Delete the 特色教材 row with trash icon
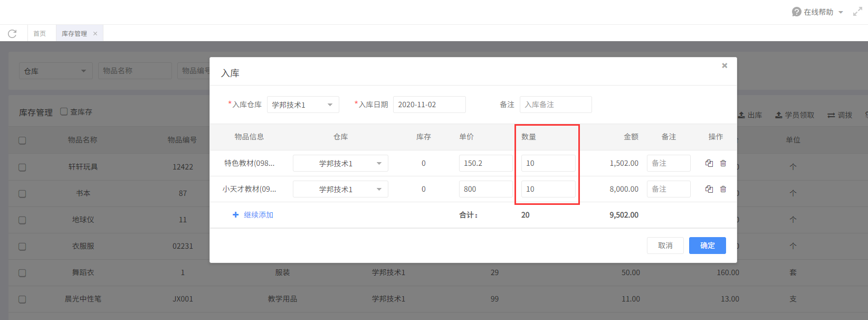The height and width of the screenshot is (320, 868). pos(723,163)
